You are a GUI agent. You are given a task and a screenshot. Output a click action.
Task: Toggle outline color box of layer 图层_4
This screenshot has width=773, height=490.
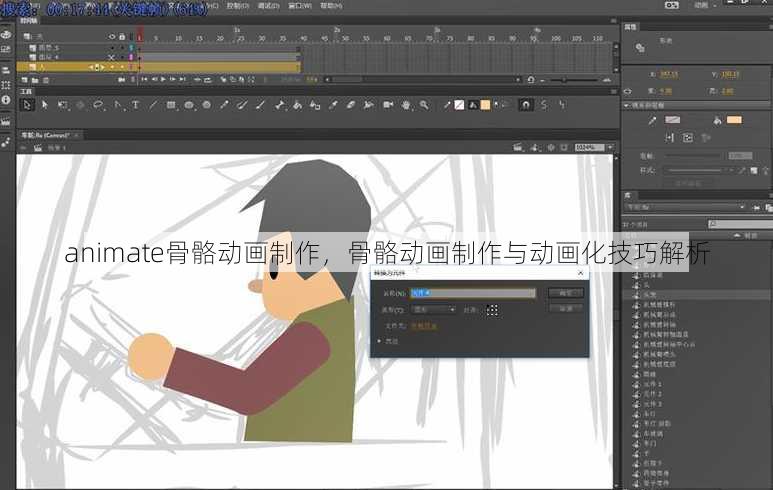pos(131,58)
